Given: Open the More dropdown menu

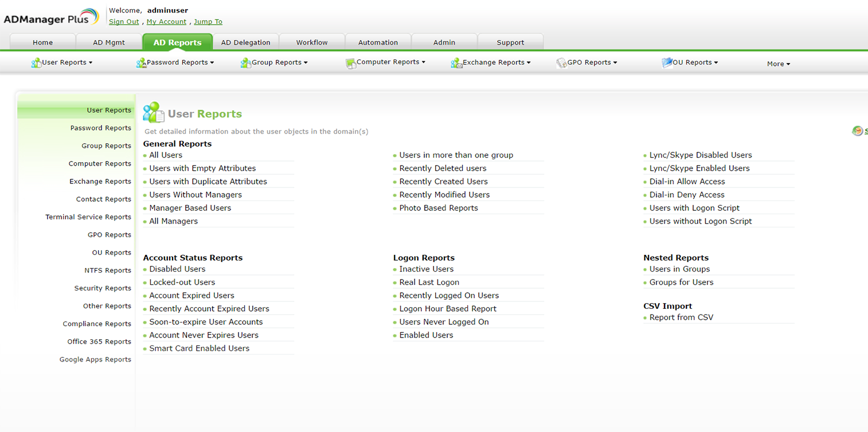Looking at the screenshot, I should (779, 64).
